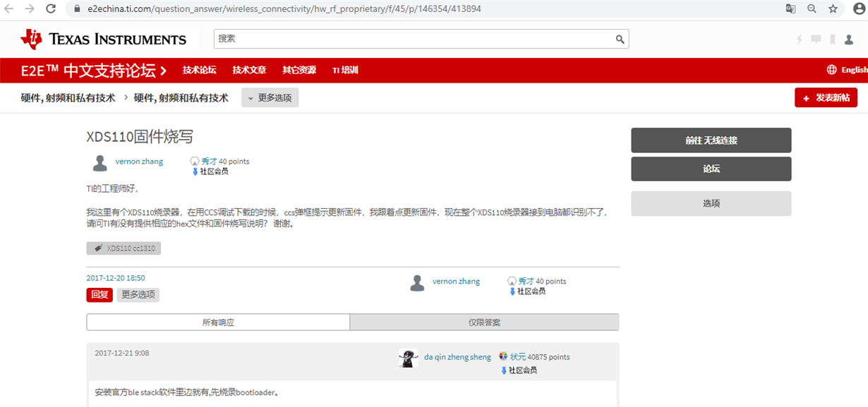Click the address bar lock icon
The image size is (868, 407).
click(77, 9)
